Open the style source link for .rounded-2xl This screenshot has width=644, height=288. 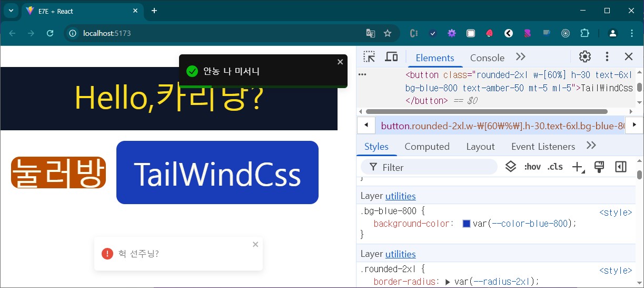pyautogui.click(x=616, y=271)
